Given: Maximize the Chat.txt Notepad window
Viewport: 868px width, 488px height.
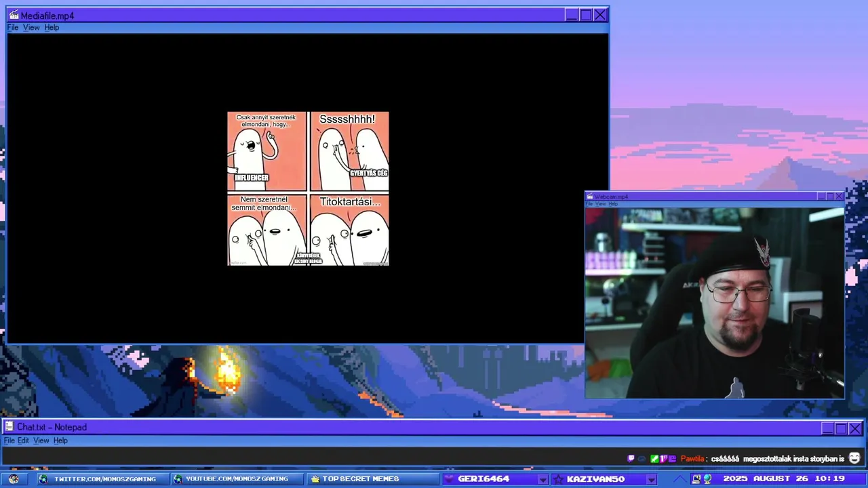Looking at the screenshot, I should [842, 428].
